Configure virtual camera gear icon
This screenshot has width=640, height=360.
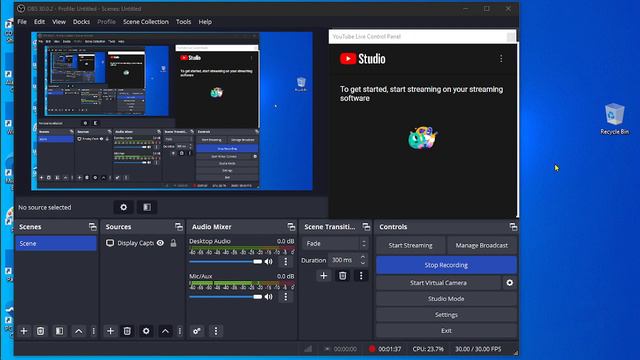[509, 282]
